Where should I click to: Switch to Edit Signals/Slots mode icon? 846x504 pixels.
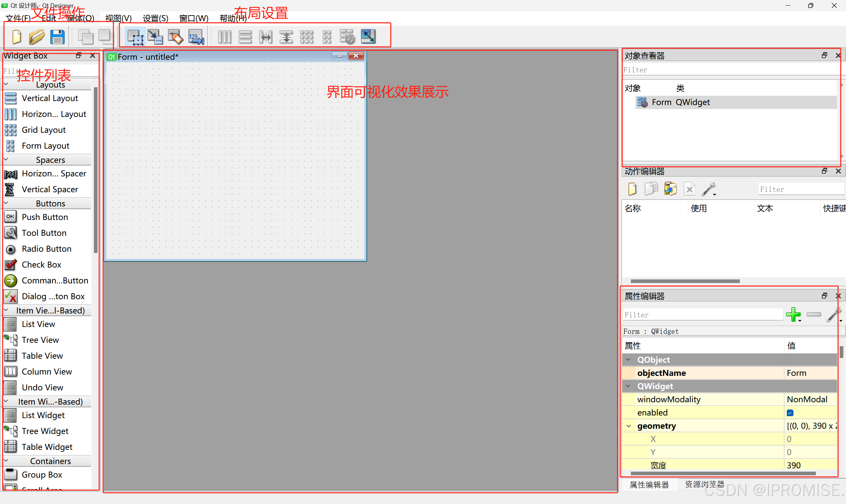coord(155,37)
